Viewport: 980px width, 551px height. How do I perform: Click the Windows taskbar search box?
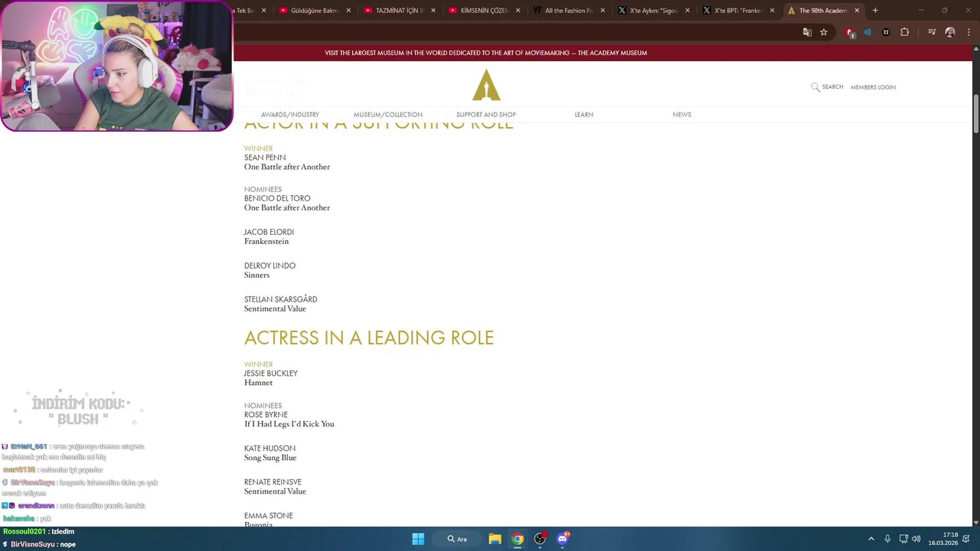click(458, 539)
